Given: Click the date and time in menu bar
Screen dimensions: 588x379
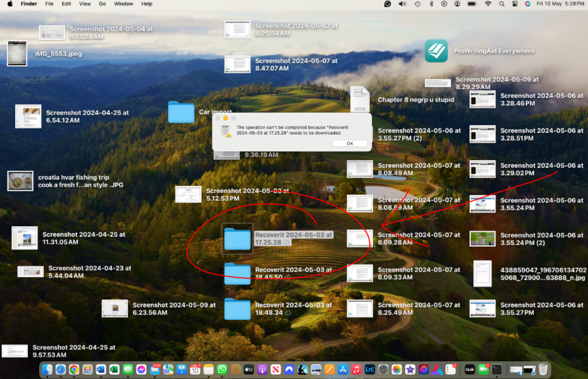Looking at the screenshot, I should [560, 4].
